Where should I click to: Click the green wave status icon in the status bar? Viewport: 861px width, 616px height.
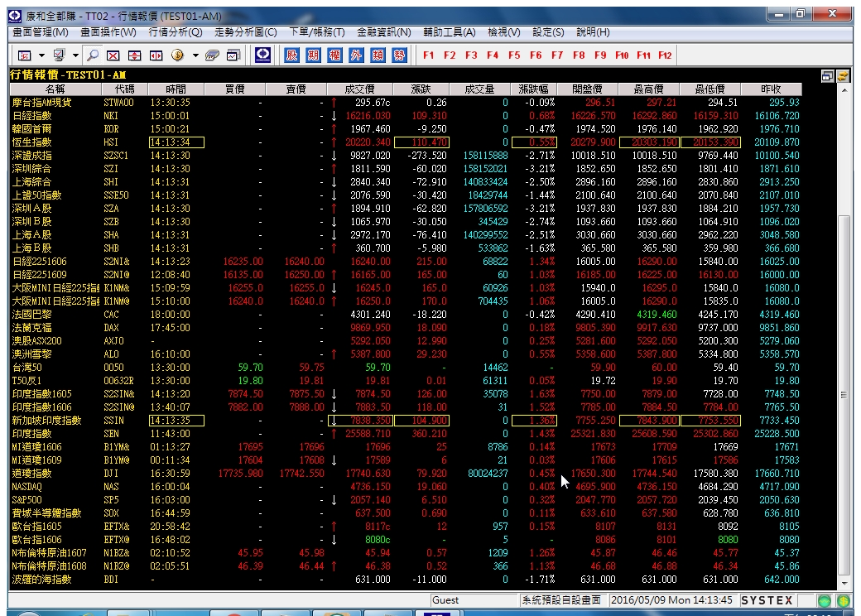point(825,600)
